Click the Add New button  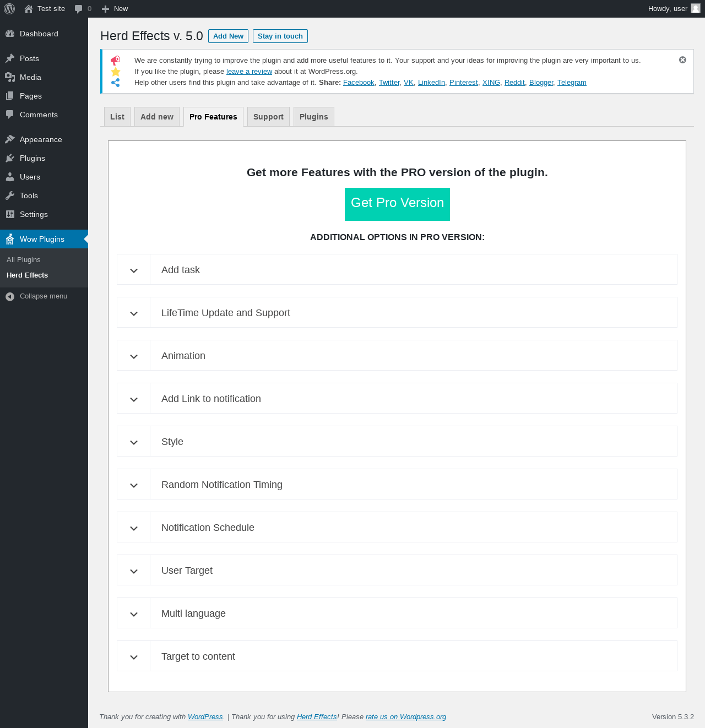click(x=228, y=36)
